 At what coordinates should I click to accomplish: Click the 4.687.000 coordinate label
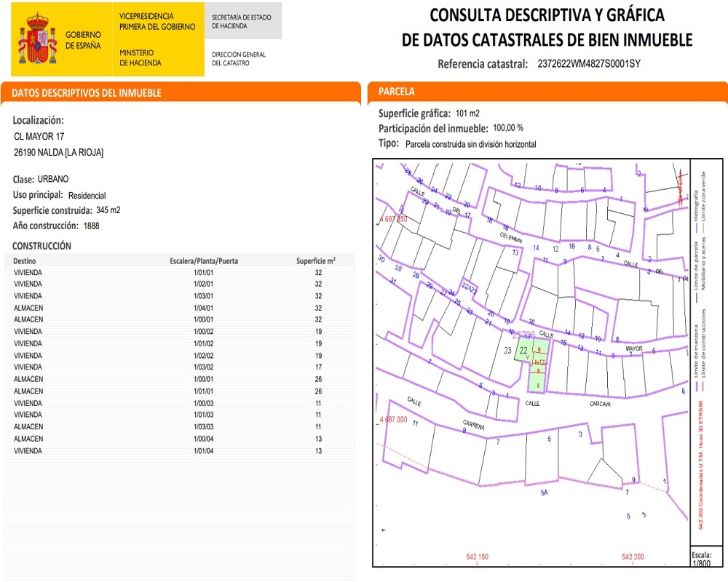point(393,419)
